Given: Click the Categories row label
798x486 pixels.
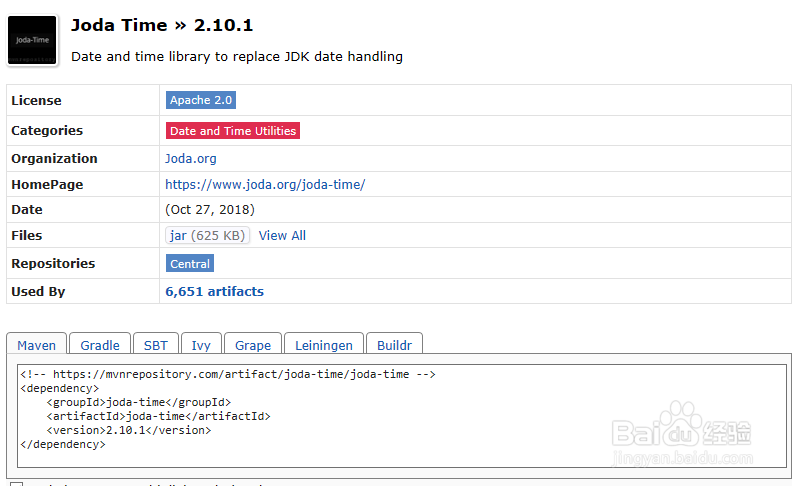Looking at the screenshot, I should [x=47, y=131].
